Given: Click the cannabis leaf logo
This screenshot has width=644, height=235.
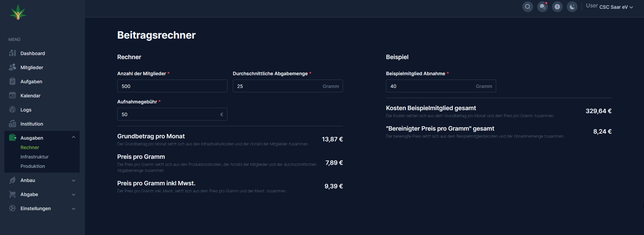Looking at the screenshot, I should coord(18,12).
